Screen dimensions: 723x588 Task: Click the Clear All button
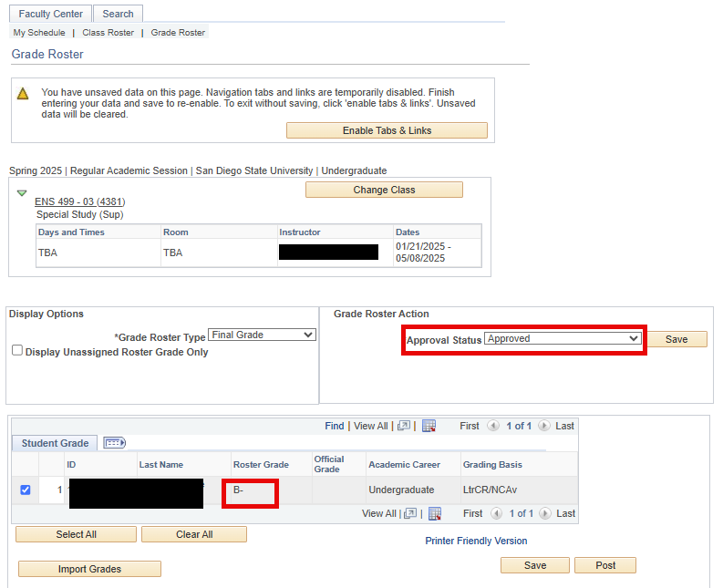click(x=194, y=534)
